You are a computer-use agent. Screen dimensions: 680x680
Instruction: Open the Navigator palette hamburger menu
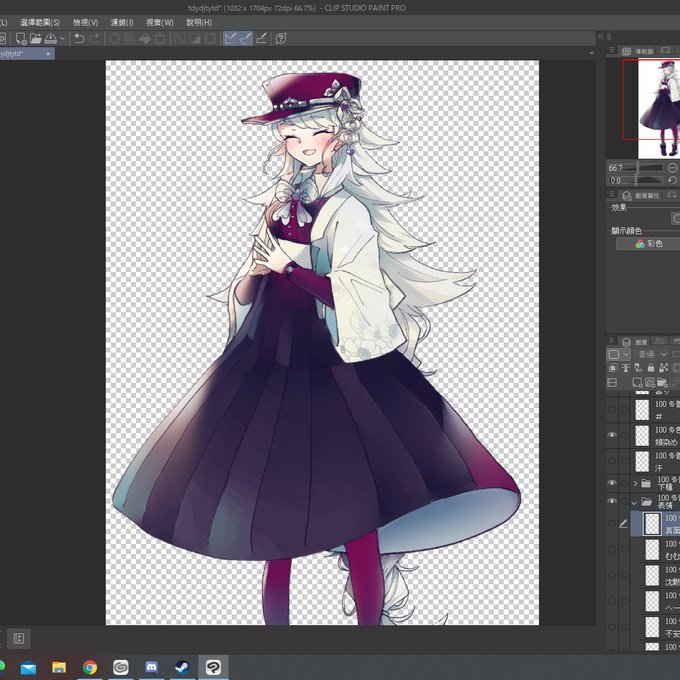611,50
